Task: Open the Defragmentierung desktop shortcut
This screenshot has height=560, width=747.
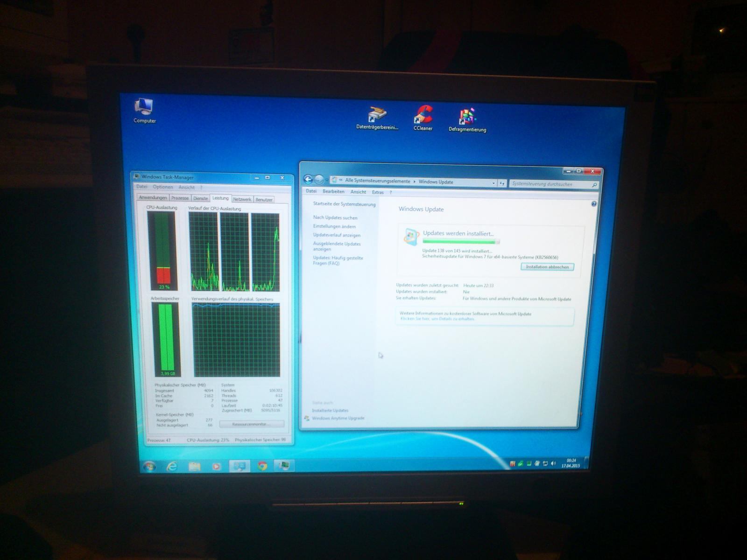Action: (x=467, y=120)
